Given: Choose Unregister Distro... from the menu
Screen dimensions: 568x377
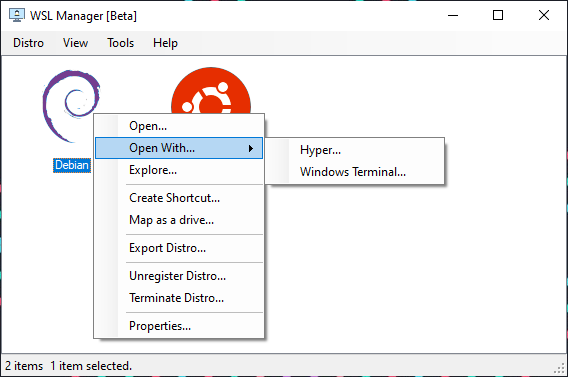Looking at the screenshot, I should (179, 276).
